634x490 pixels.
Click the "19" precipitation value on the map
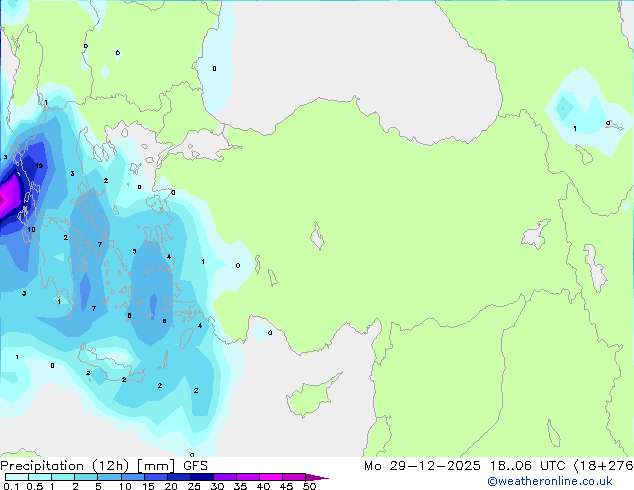click(x=39, y=166)
